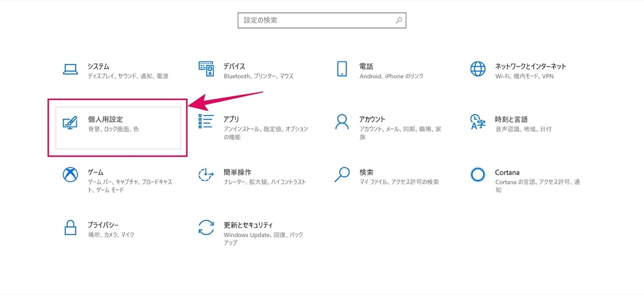Click the text 音声認識、地域、日付

523,129
